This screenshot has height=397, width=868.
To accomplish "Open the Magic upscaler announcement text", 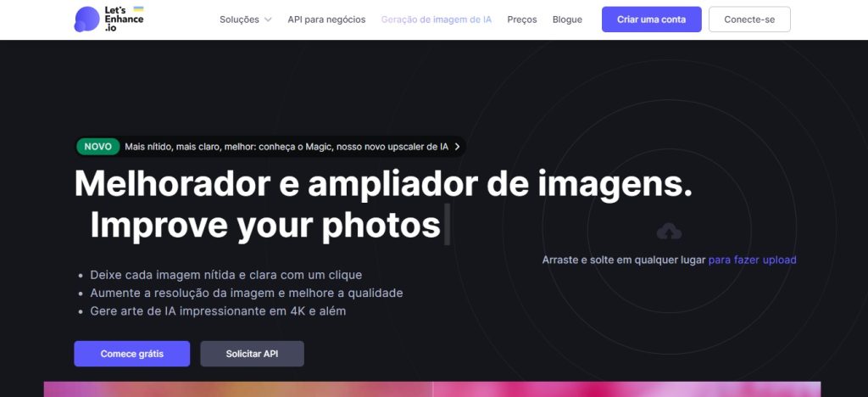I will (287, 147).
